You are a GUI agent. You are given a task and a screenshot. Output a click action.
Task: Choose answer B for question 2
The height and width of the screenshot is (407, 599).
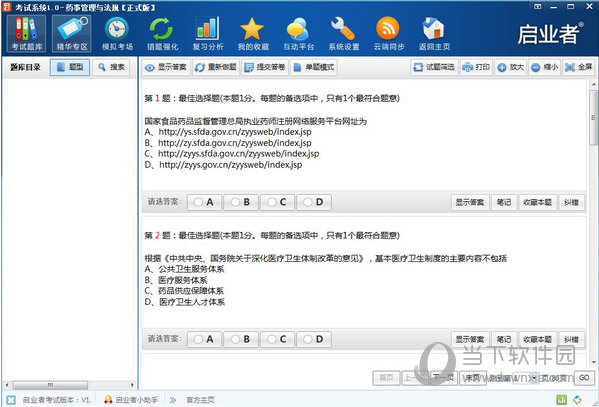coord(241,339)
